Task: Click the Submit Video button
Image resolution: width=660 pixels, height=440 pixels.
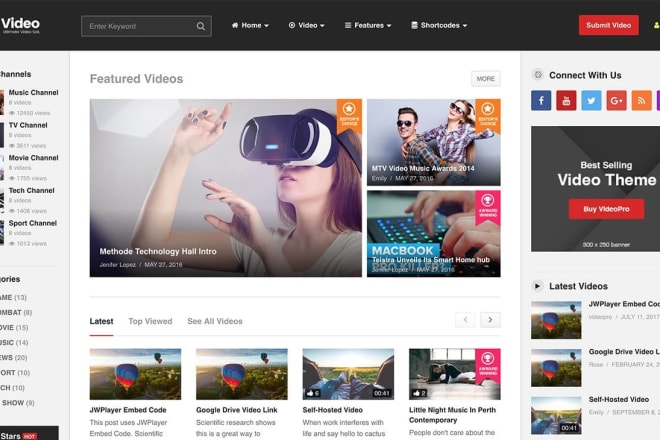Action: 608,25
